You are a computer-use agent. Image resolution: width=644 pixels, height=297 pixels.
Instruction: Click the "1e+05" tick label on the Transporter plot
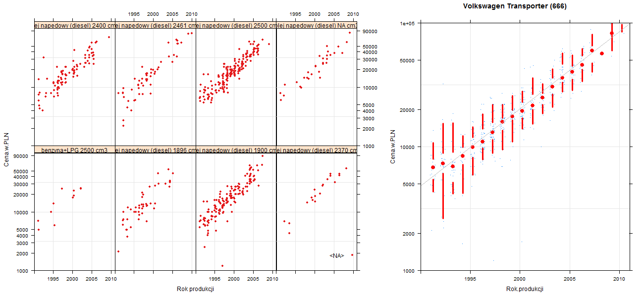tap(408, 23)
